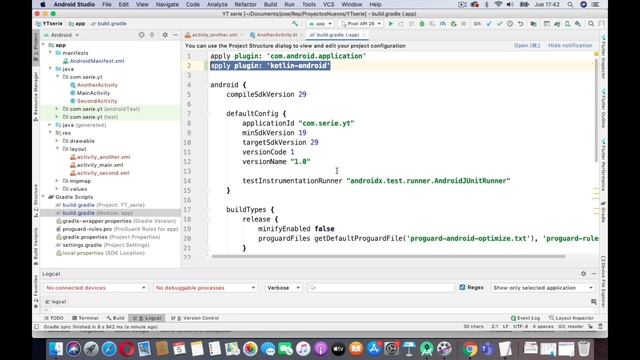
Task: Collapse the Gradle Scripts node
Action: pyautogui.click(x=43, y=197)
